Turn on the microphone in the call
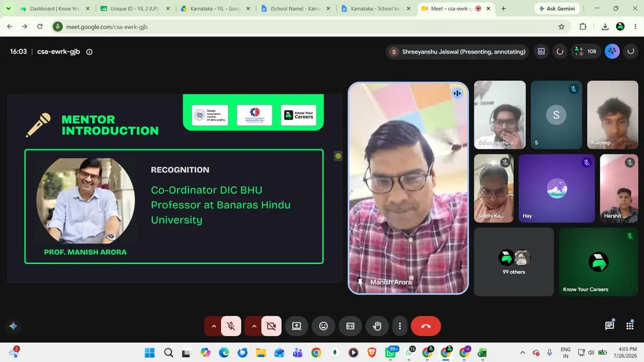This screenshot has height=362, width=644. point(231,326)
